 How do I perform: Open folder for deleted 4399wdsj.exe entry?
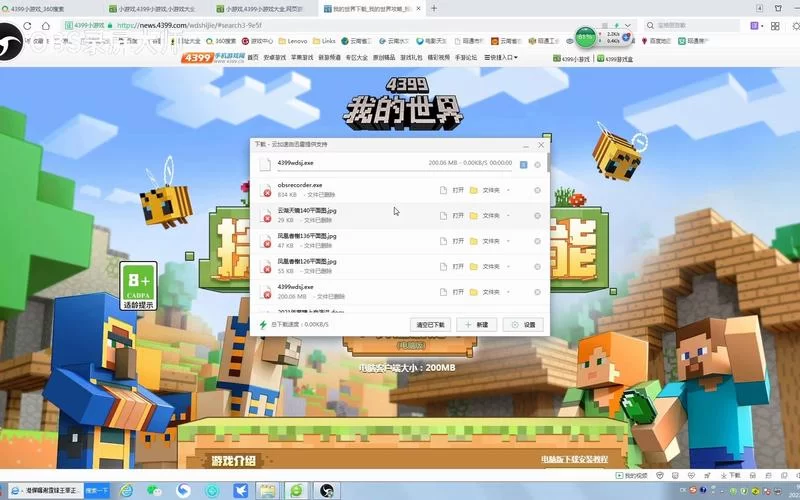(485, 292)
